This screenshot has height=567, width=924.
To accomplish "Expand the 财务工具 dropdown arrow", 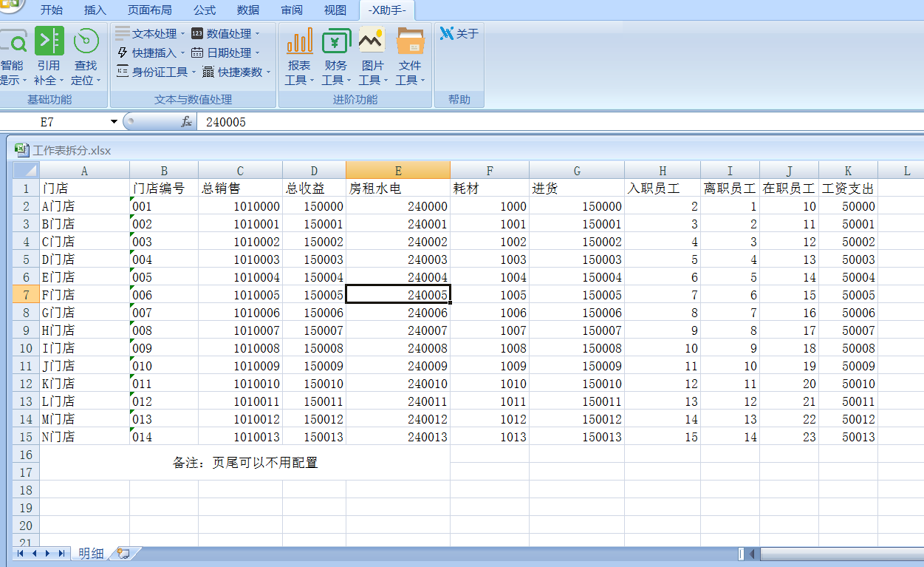I will tap(349, 81).
